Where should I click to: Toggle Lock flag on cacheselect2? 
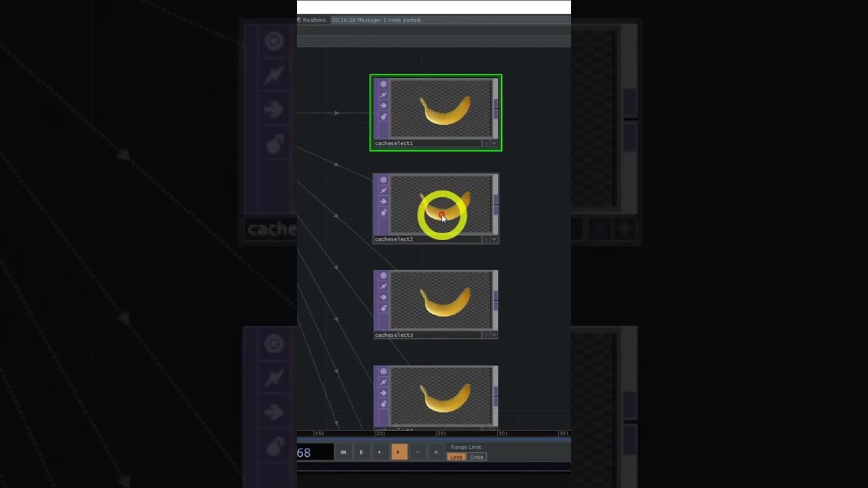tap(383, 212)
